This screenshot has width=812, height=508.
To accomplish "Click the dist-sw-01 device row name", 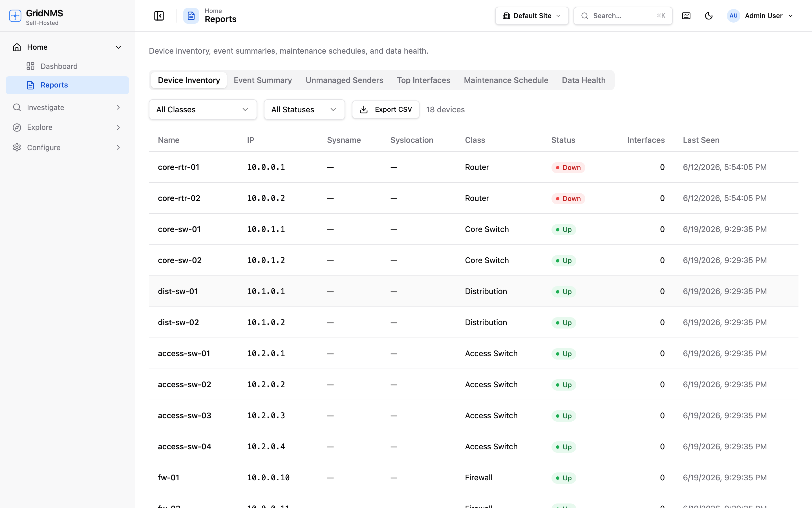I will pyautogui.click(x=178, y=291).
